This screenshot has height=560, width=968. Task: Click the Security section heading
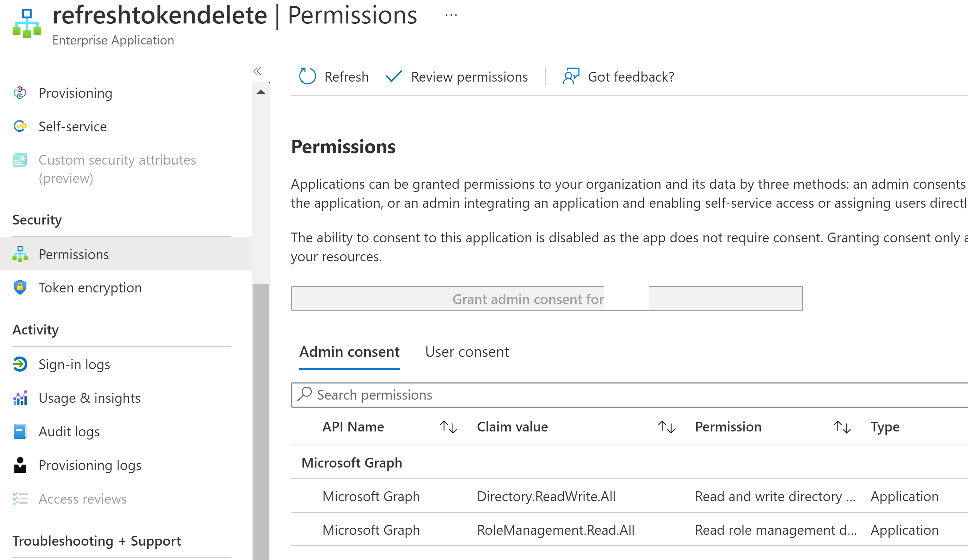pyautogui.click(x=37, y=220)
